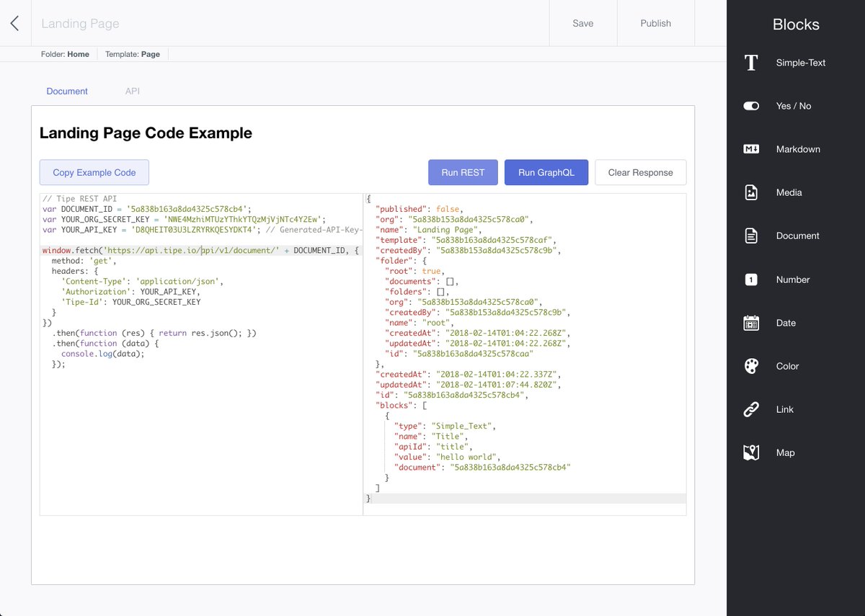The image size is (865, 616).
Task: Copy the example code
Action: pos(94,172)
